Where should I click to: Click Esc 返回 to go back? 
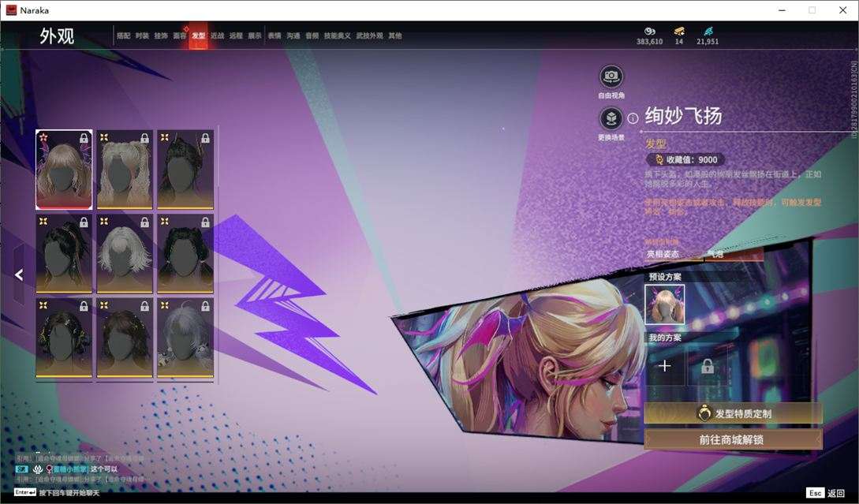point(827,492)
